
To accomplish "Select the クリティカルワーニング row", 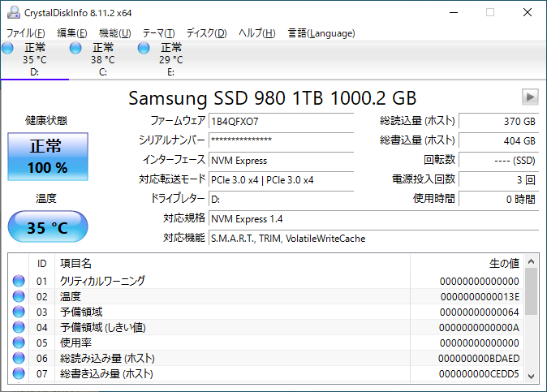I will pos(265,281).
